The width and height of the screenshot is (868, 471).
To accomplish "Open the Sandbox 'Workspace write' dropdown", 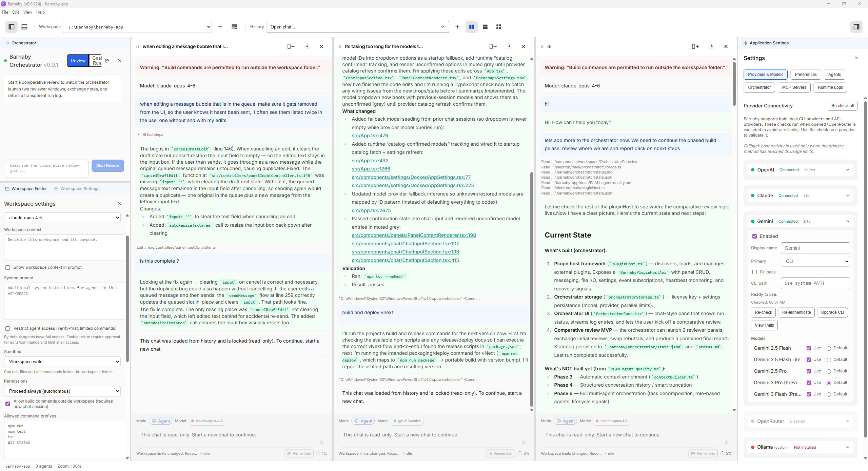I will (x=63, y=362).
